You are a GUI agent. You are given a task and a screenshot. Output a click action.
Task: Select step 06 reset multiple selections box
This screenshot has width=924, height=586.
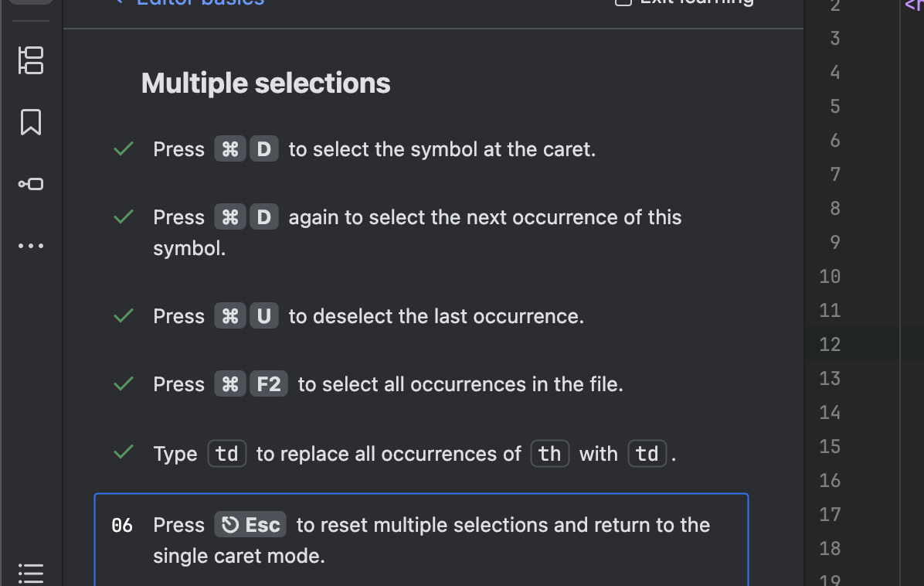pos(421,540)
